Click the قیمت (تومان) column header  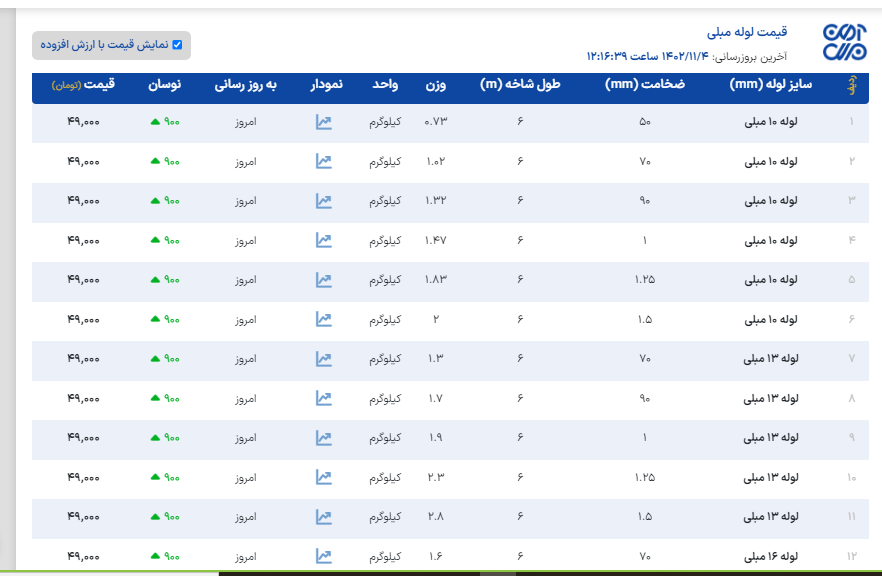click(x=85, y=85)
